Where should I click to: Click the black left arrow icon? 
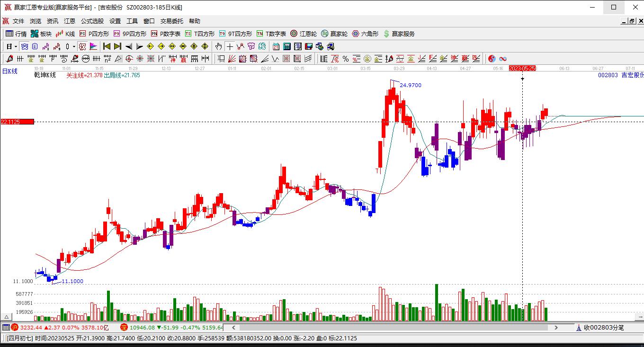tap(128, 46)
